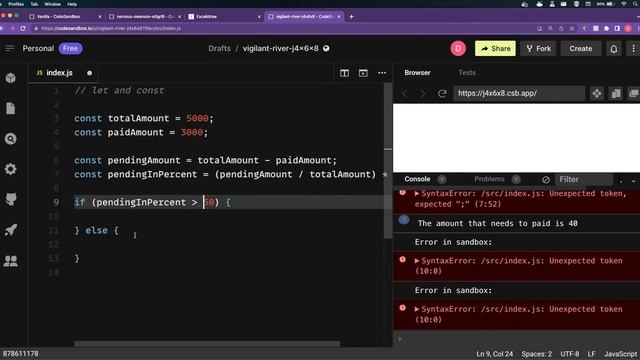Open the editor three-dots more menu

[x=382, y=73]
